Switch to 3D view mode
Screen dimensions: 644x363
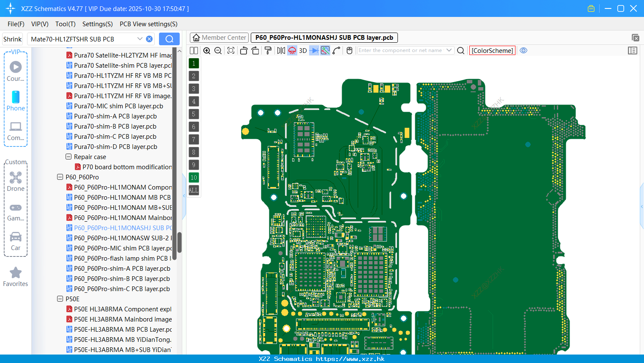coord(303,50)
